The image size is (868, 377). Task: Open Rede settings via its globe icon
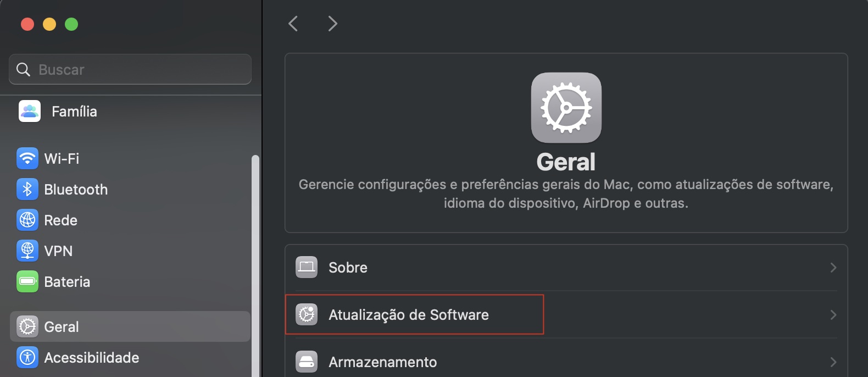27,220
